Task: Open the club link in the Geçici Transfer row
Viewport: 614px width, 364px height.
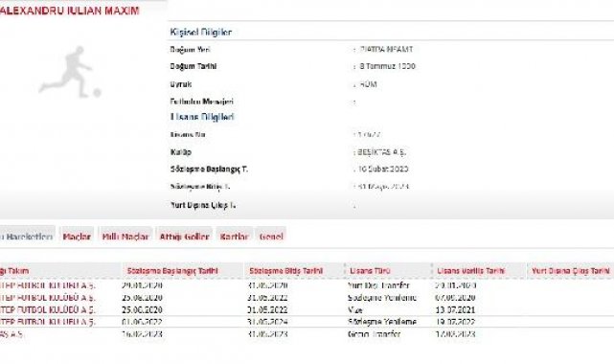Action: click(11, 334)
